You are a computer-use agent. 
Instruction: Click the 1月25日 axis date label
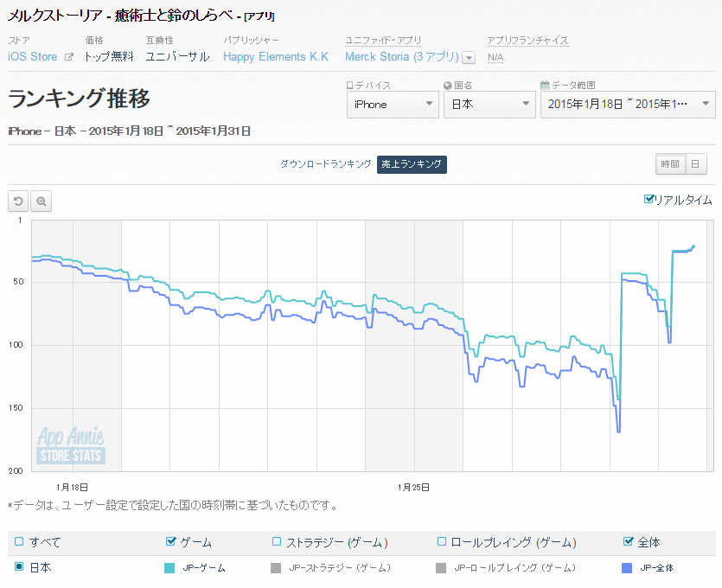pos(413,487)
